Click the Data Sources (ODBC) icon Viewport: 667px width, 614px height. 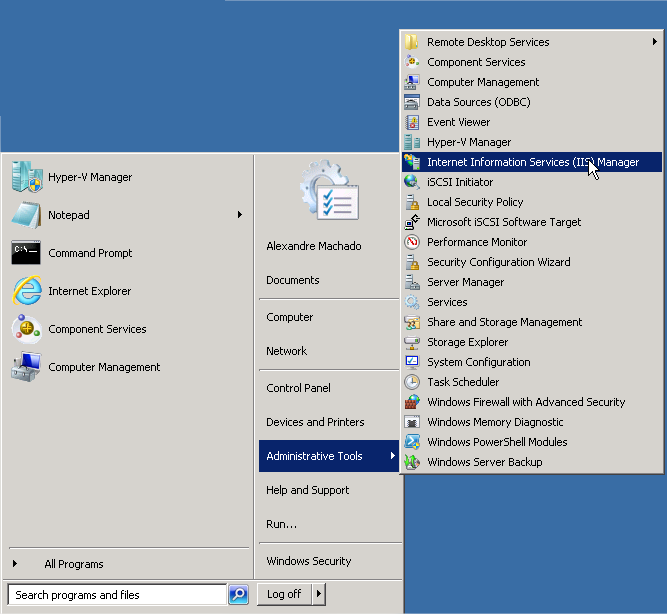pyautogui.click(x=411, y=102)
